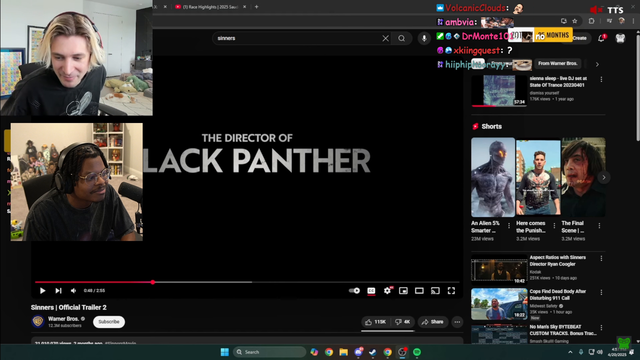Screen dimensions: 640x360
Task: Open File Explorer from the taskbar
Action: pyautogui.click(x=344, y=352)
